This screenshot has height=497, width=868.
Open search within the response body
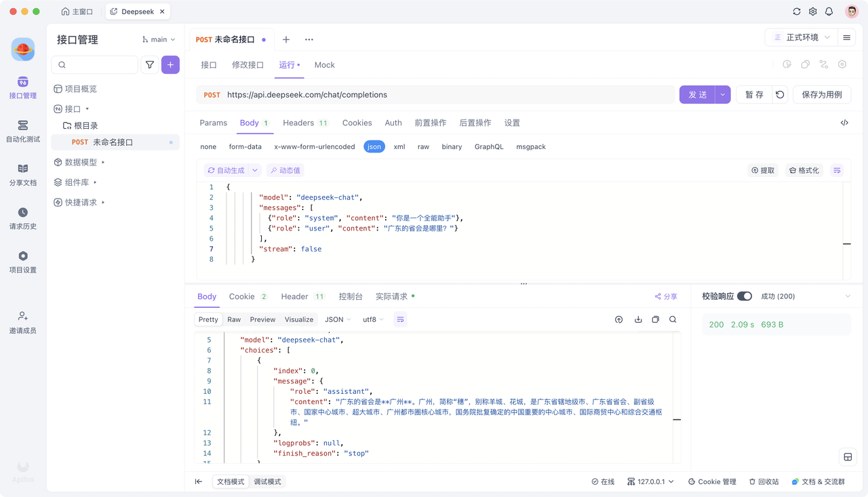tap(673, 319)
